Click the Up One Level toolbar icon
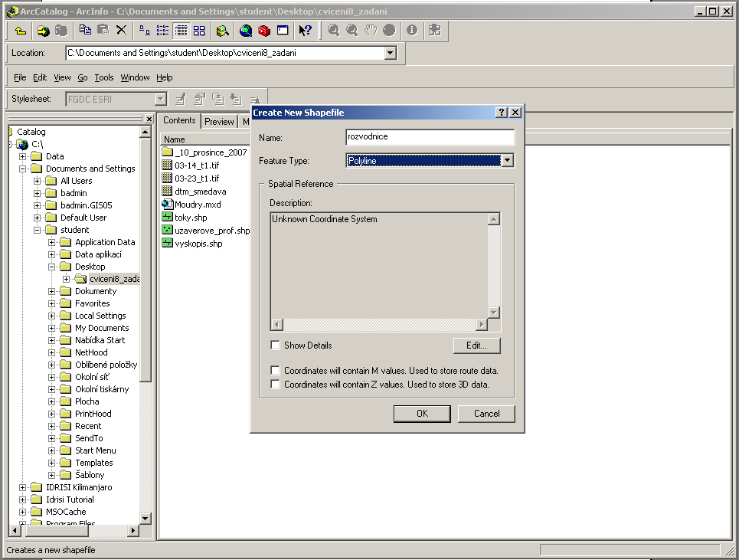Viewport: 739px width, 560px height. (20, 31)
